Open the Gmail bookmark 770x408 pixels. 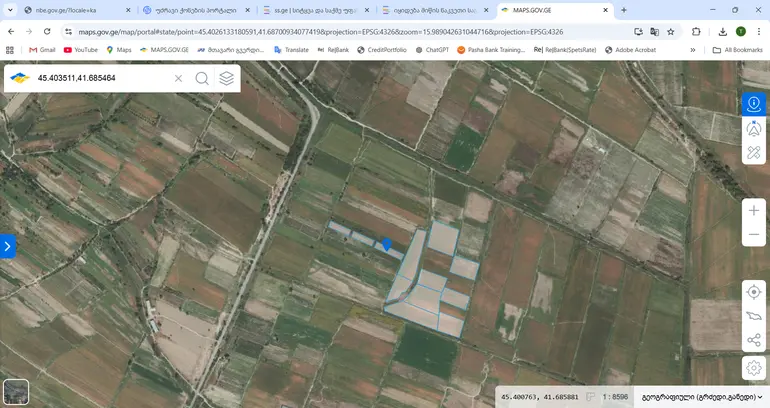(x=42, y=50)
